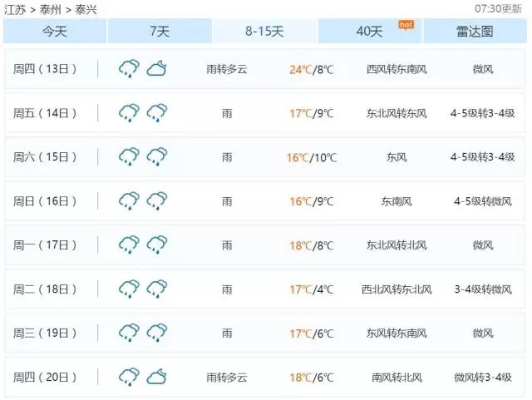Click the cloudy icon for 周四 13日
The image size is (532, 400).
coord(156,69)
